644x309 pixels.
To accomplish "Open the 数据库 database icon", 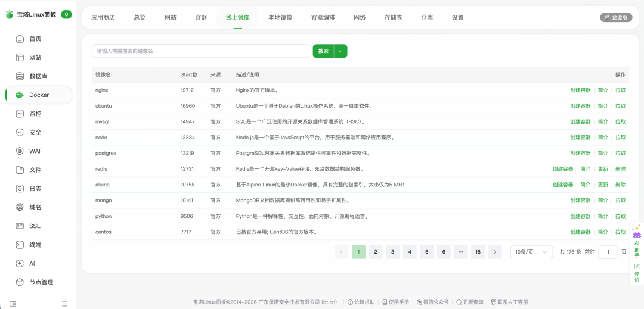I will click(x=20, y=76).
